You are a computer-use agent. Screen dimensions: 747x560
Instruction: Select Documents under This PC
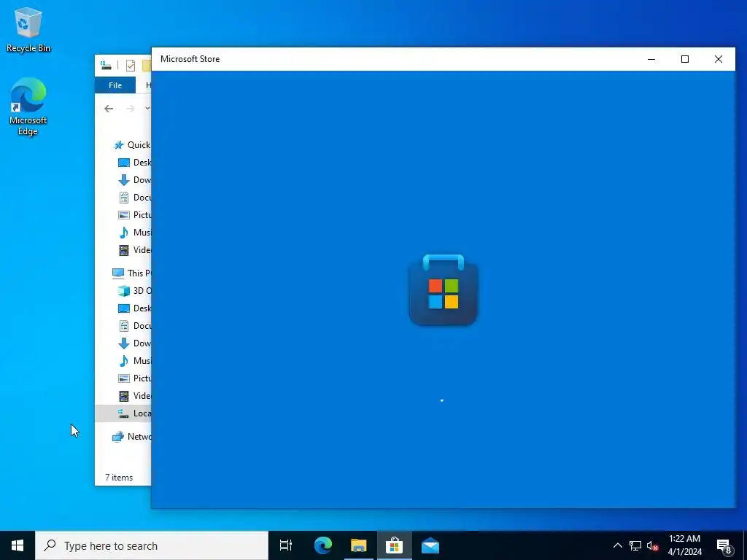[134, 326]
